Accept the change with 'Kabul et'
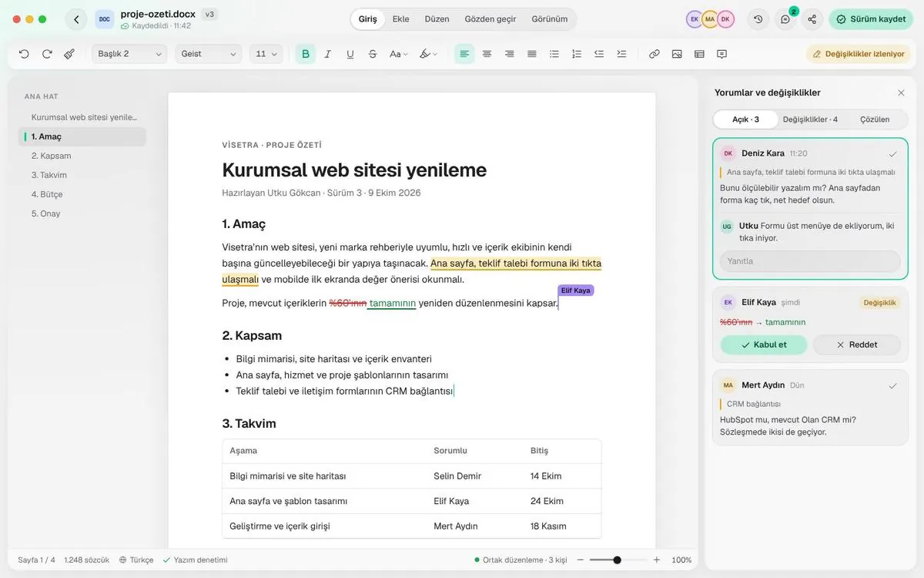Image resolution: width=924 pixels, height=578 pixels. click(764, 344)
